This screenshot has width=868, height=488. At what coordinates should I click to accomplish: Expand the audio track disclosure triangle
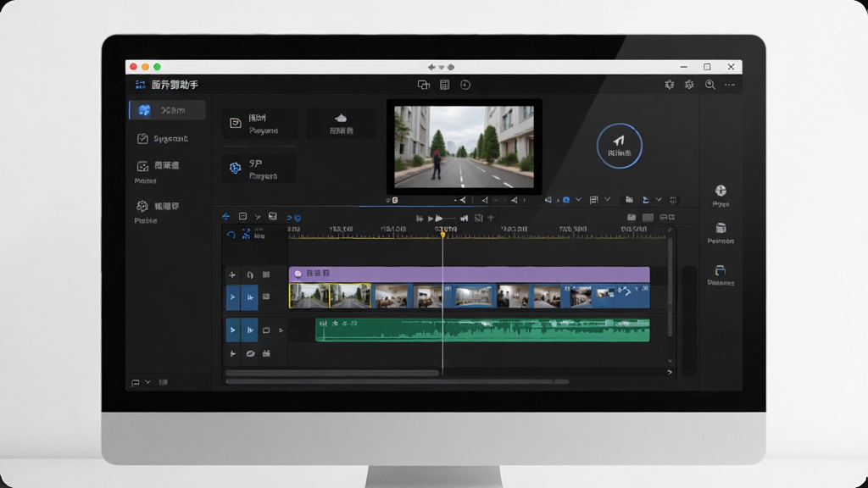281,330
